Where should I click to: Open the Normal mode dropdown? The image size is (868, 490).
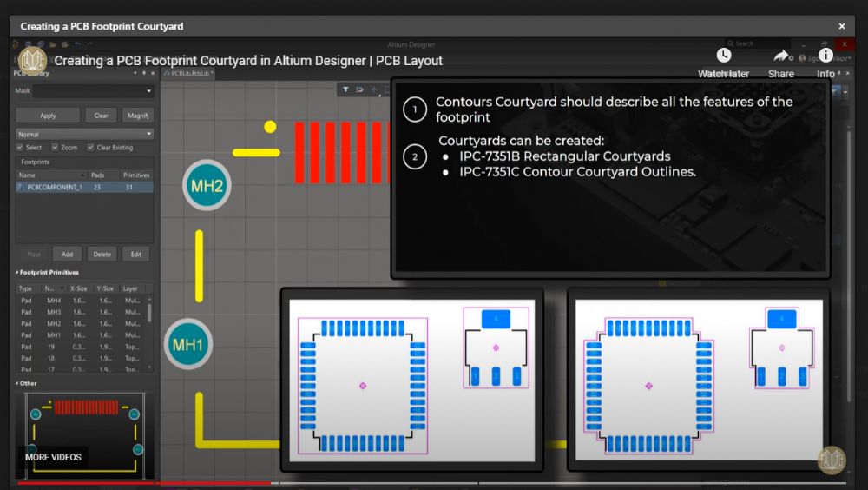point(85,134)
